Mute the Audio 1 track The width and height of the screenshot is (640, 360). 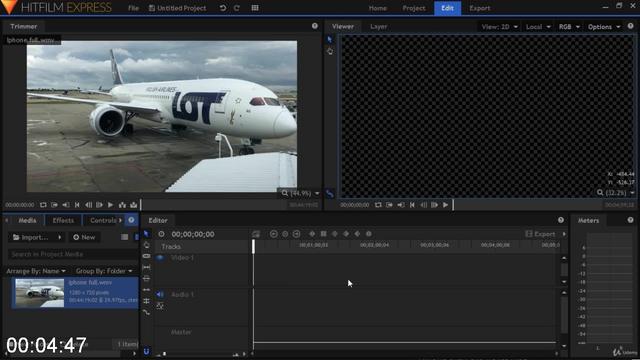coord(160,294)
